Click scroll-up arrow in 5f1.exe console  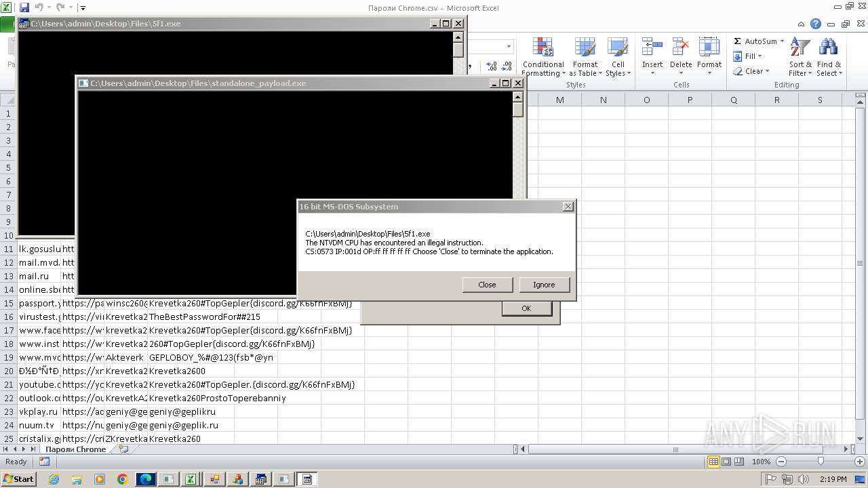458,37
